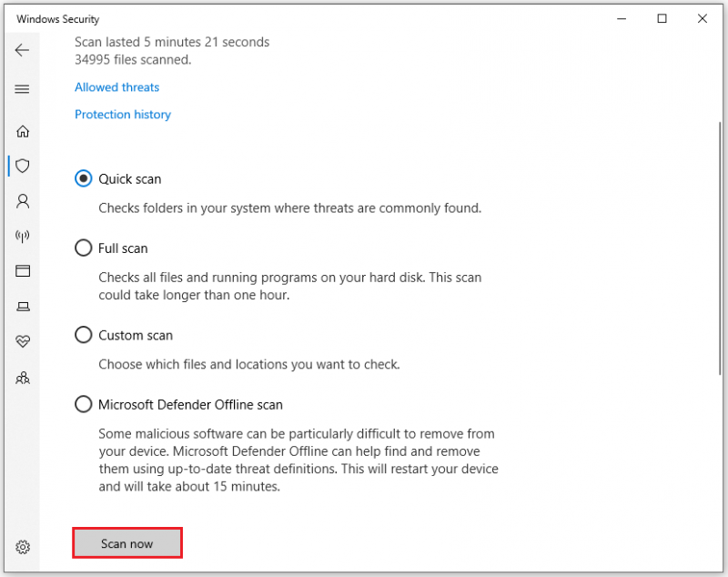Select the Full scan radio button

(83, 248)
